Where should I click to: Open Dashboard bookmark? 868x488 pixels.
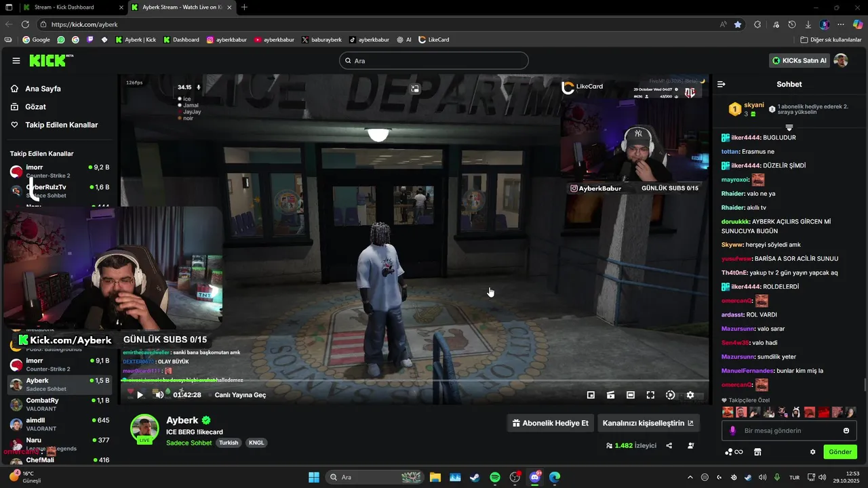click(181, 40)
